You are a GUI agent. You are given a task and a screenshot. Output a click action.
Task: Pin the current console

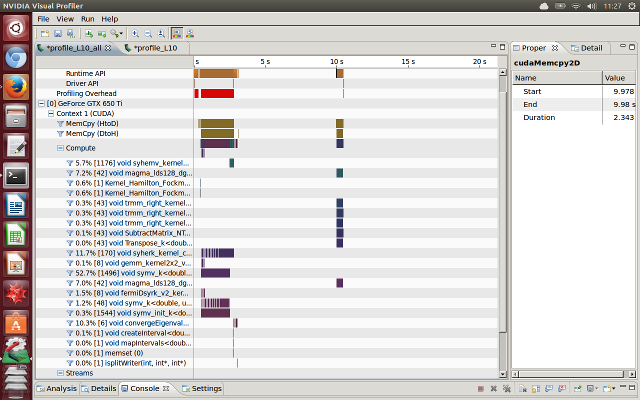point(578,389)
